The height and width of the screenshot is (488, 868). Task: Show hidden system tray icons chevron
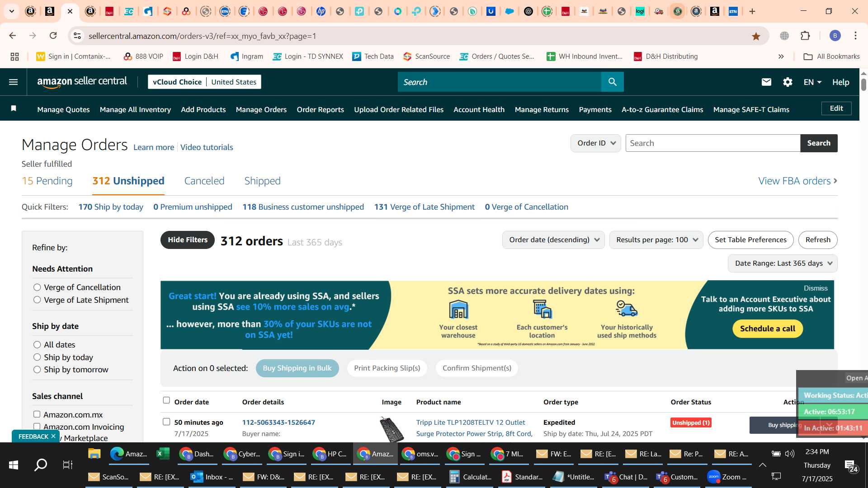click(762, 465)
